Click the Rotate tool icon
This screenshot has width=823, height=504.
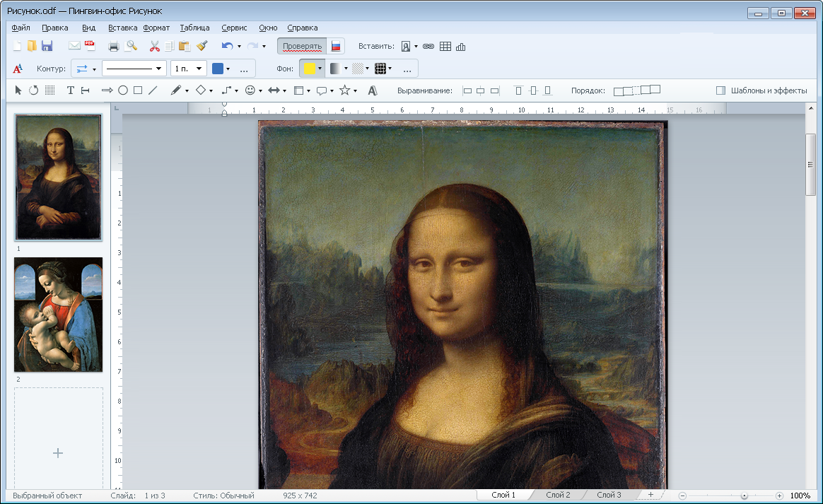coord(33,90)
